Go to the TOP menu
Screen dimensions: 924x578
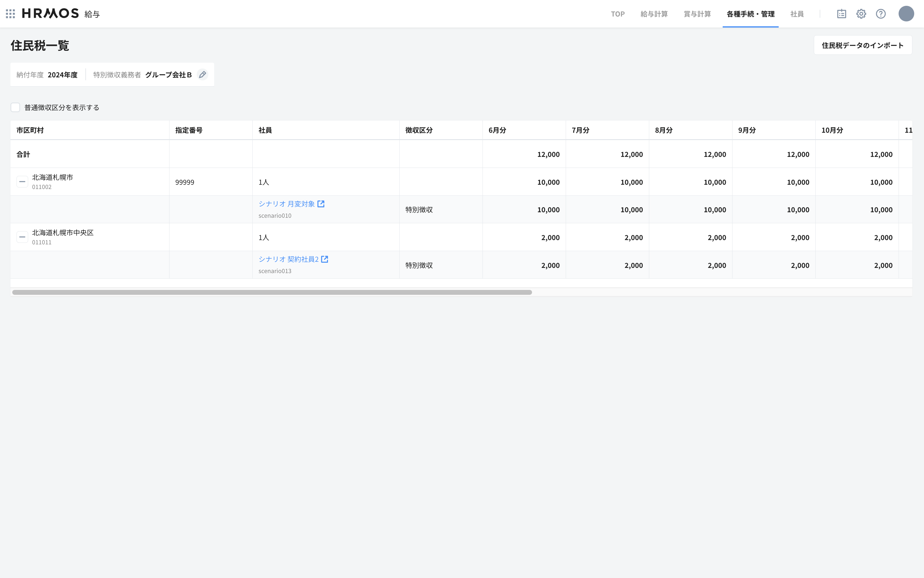click(618, 14)
